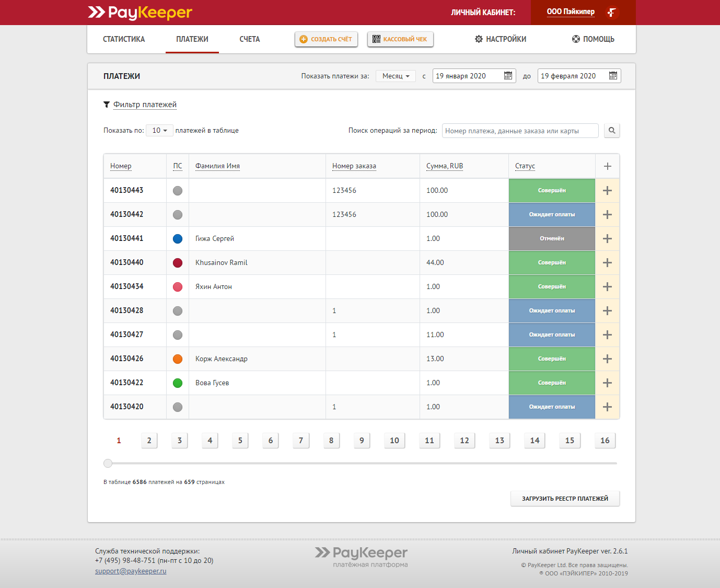Screen dimensions: 720x588
Task: Expand details of payment 40130434
Action: (x=607, y=286)
